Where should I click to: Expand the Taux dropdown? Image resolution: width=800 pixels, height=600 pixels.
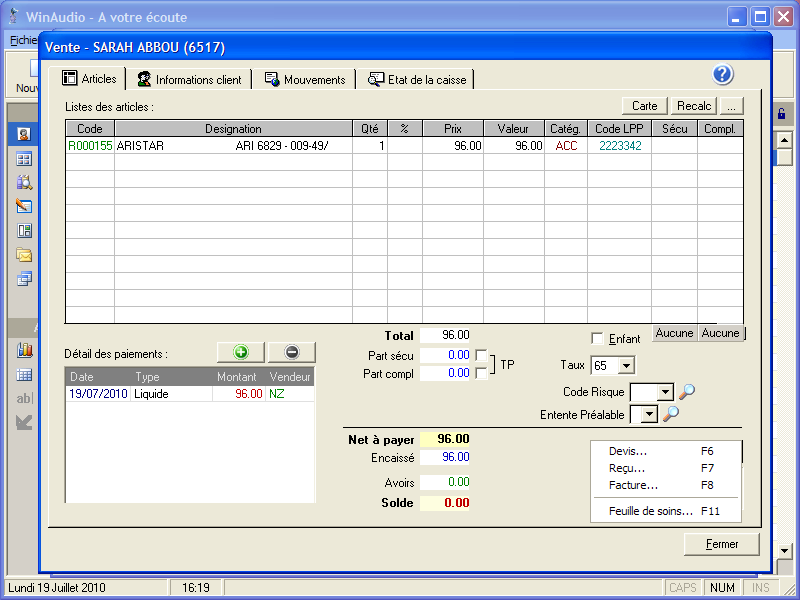coord(626,366)
